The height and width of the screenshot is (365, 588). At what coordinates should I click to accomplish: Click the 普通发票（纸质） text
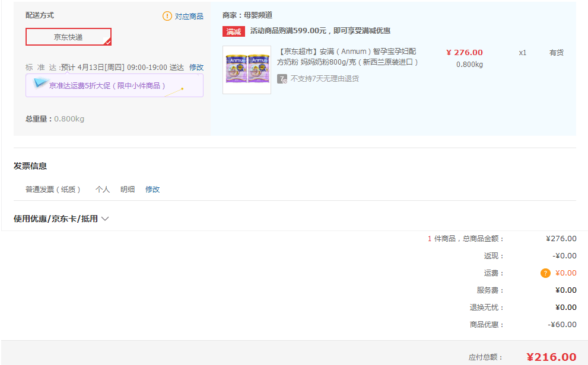(53, 190)
